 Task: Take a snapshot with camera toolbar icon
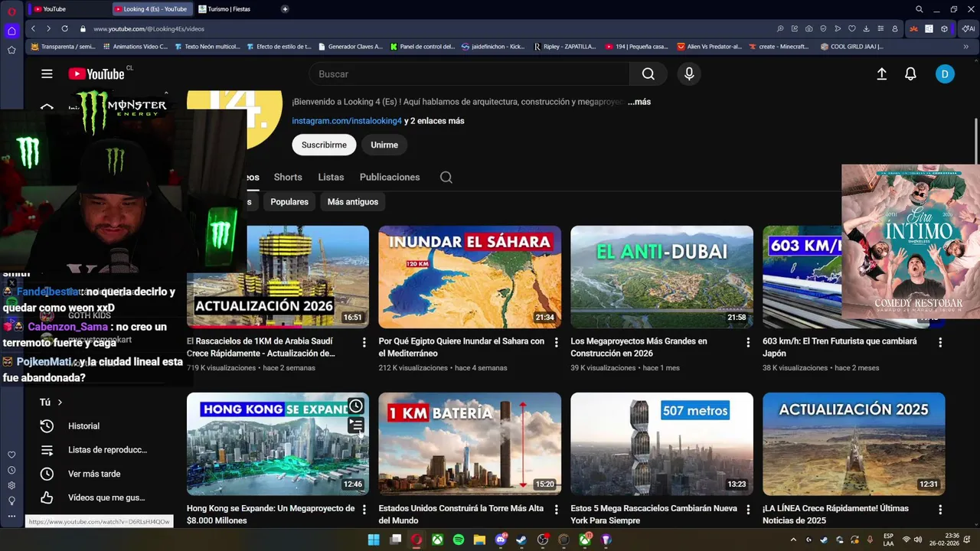pos(809,28)
